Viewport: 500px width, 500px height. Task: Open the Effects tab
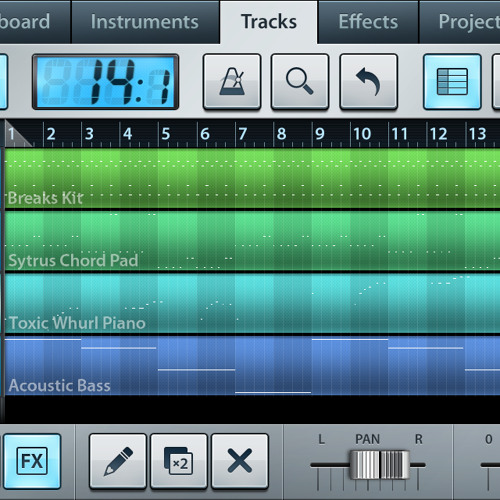point(368,22)
